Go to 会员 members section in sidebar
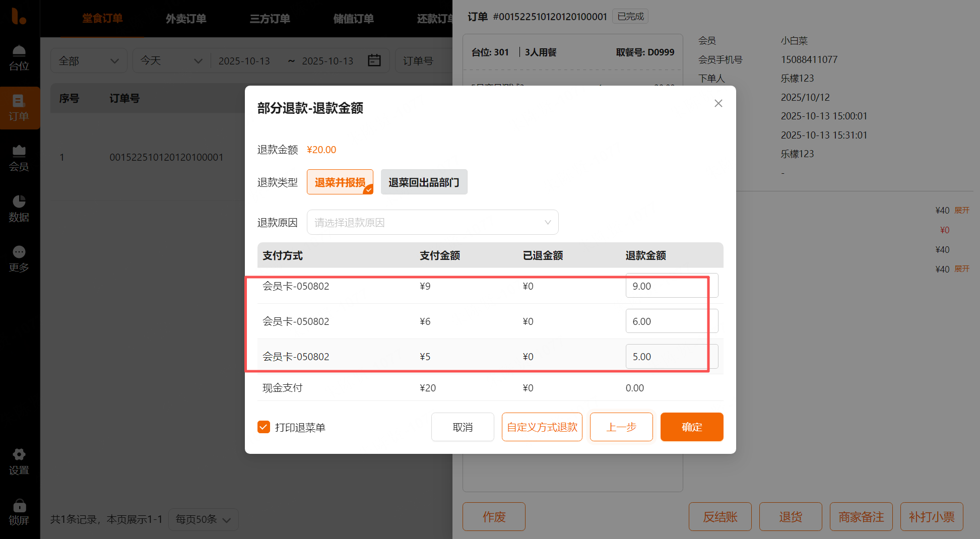The image size is (980, 539). (x=19, y=158)
